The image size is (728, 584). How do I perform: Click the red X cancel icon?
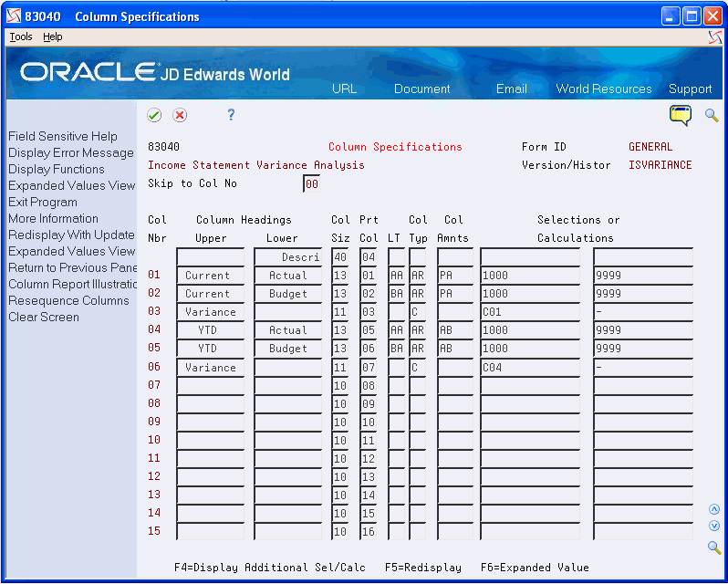tap(180, 115)
